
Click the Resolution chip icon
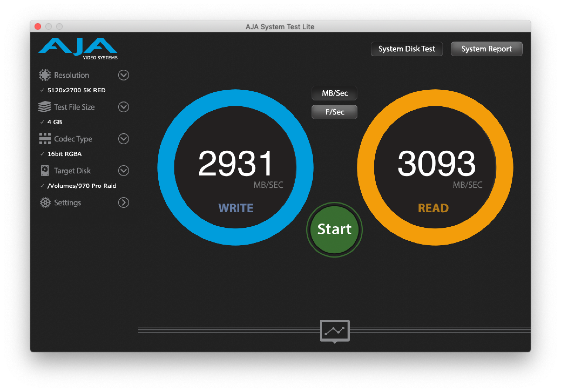(x=45, y=75)
